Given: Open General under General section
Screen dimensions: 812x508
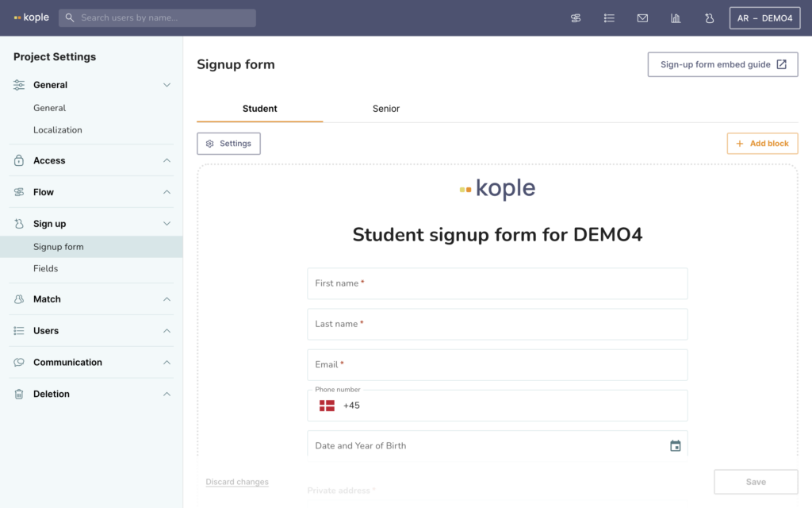Looking at the screenshot, I should (x=50, y=108).
